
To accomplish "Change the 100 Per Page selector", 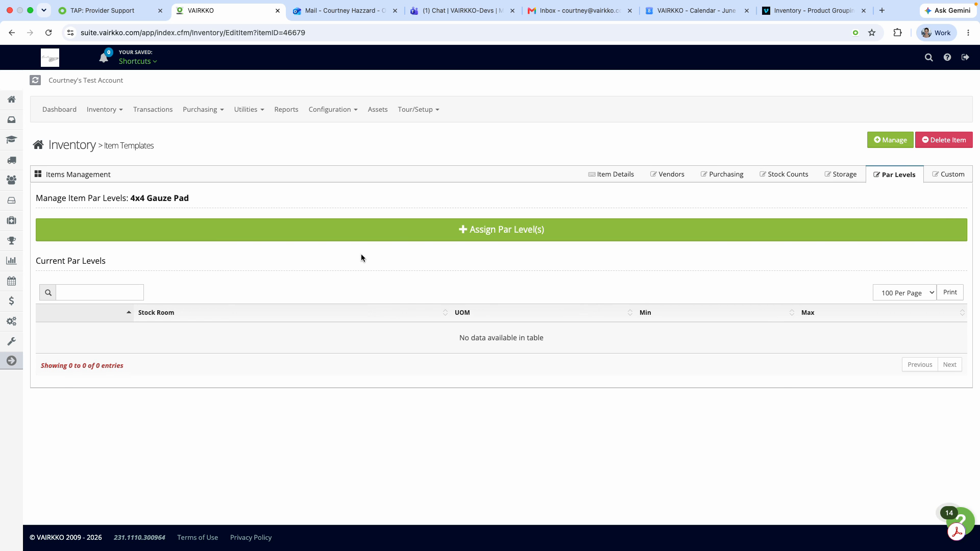I will point(904,293).
